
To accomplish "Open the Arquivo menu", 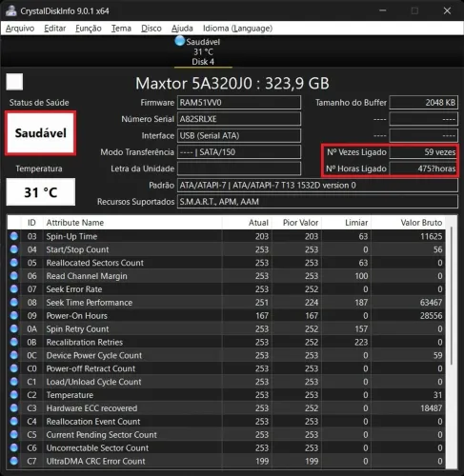I will tap(20, 29).
